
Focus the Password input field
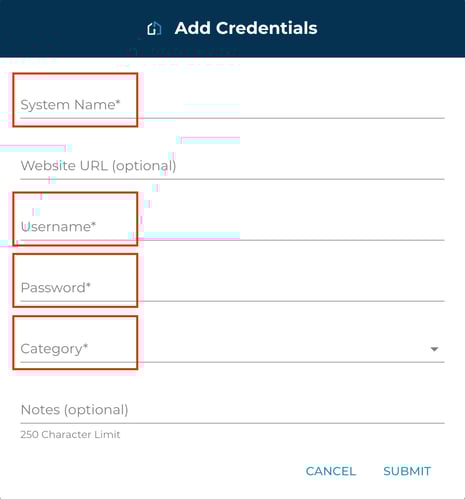[x=232, y=288]
